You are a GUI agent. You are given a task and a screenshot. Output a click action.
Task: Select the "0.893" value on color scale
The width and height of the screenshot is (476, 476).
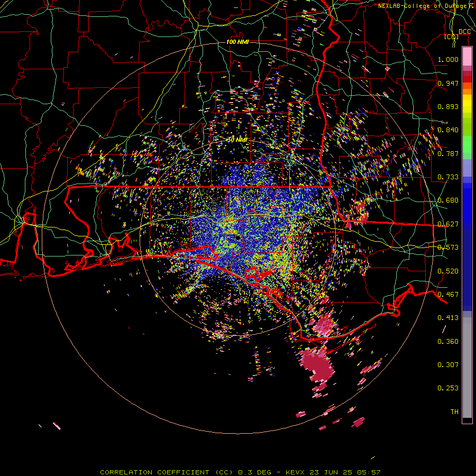pos(448,106)
